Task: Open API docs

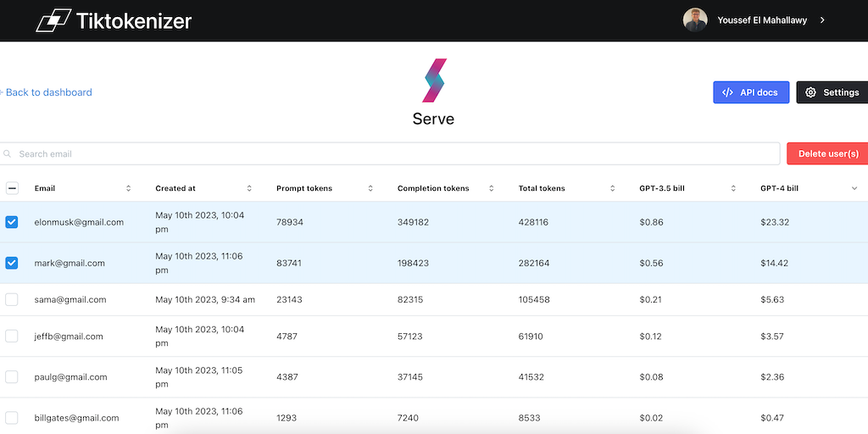Action: tap(751, 92)
